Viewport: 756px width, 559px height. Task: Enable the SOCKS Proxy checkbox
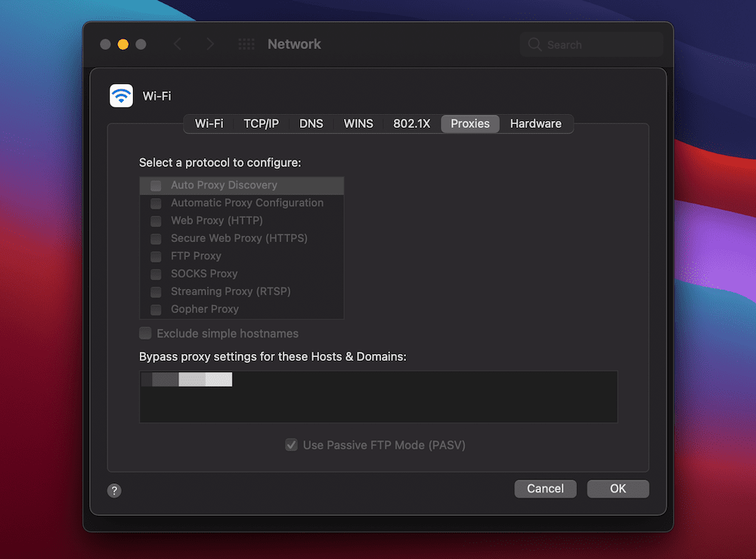tap(154, 273)
